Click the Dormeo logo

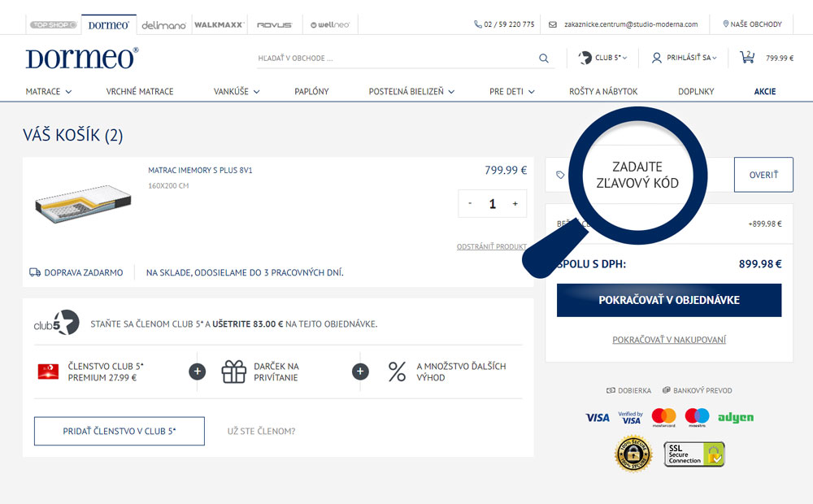pyautogui.click(x=81, y=59)
